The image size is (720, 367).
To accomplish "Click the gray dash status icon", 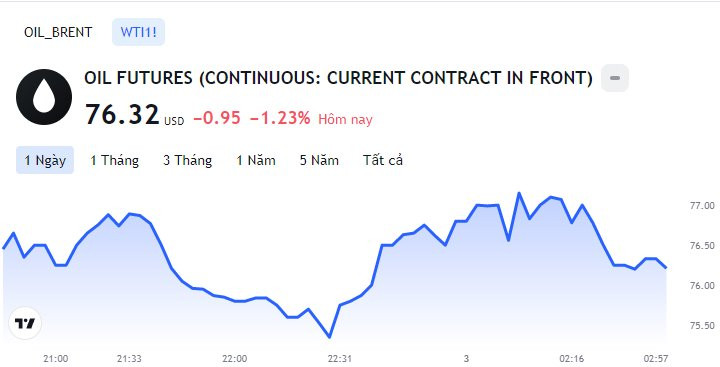I will 615,78.
